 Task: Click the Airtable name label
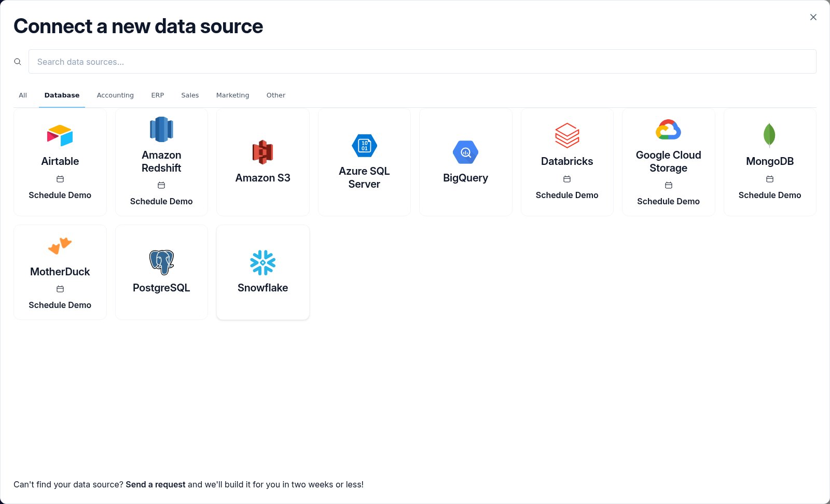(60, 161)
